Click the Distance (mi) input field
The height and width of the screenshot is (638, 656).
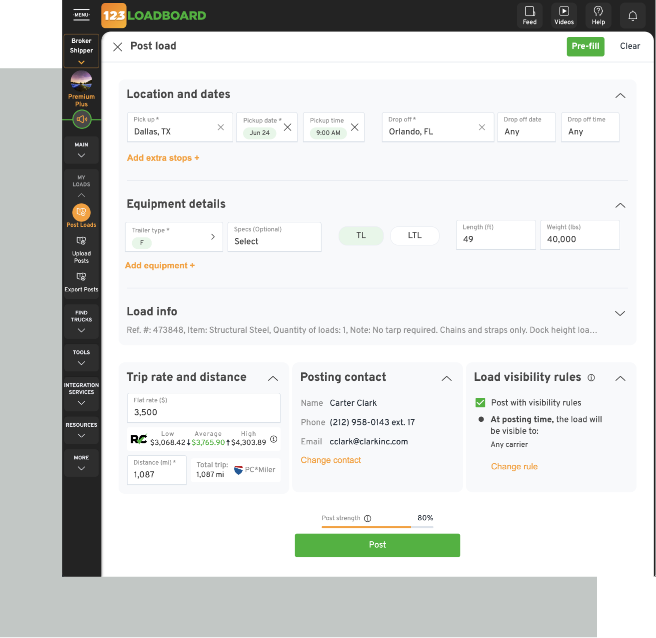(x=157, y=470)
